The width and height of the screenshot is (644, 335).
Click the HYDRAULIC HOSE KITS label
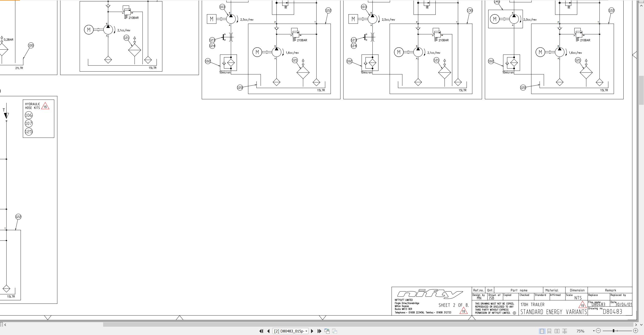pyautogui.click(x=32, y=106)
